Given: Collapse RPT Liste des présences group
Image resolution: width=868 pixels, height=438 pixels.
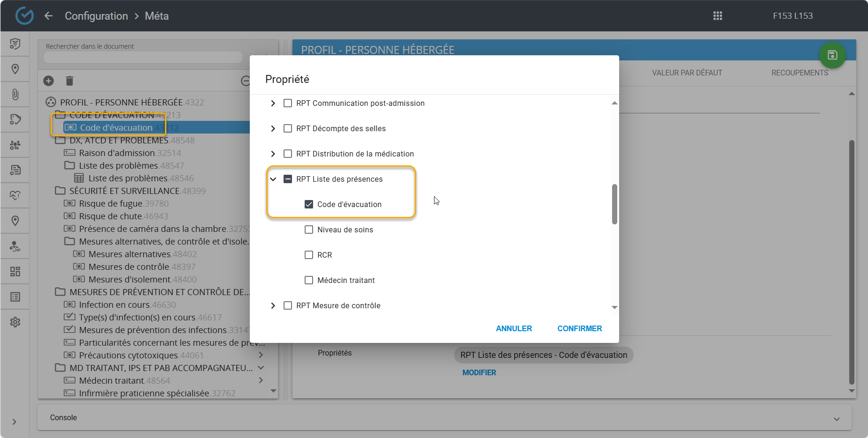Looking at the screenshot, I should 273,179.
